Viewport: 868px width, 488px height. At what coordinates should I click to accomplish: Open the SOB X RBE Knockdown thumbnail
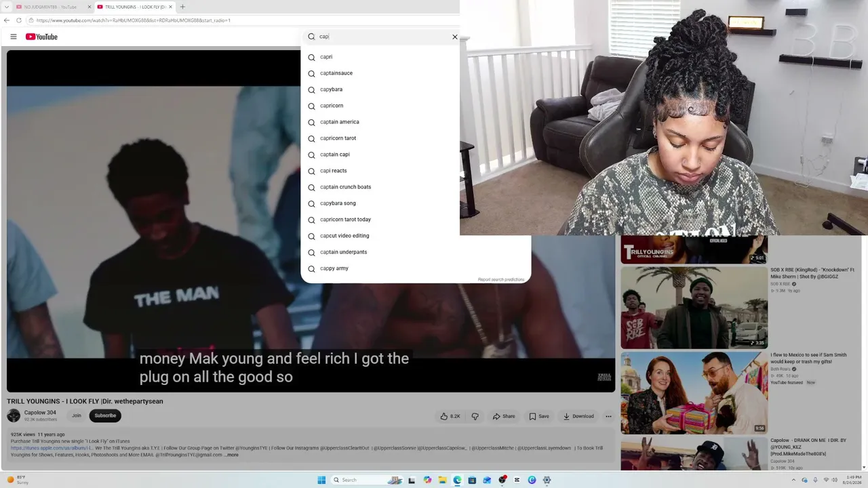click(694, 308)
